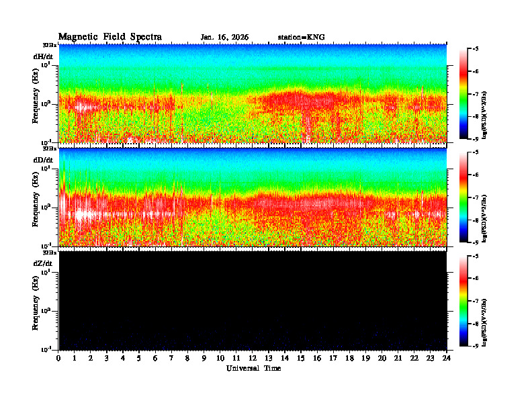Image resolution: width=532 pixels, height=411 pixels.
Task: Click the '-9' value on dZ/dt color scale
Action: [476, 346]
